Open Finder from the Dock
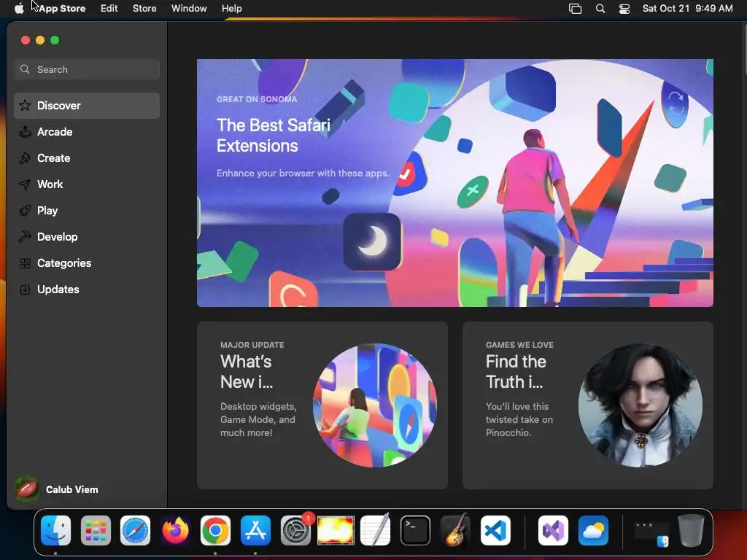Image resolution: width=747 pixels, height=560 pixels. coord(55,531)
